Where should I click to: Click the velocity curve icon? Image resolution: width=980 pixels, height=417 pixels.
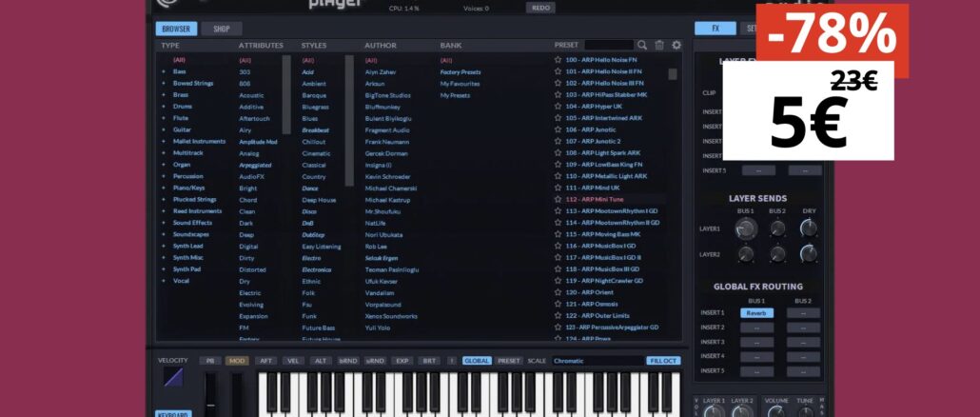tap(172, 377)
